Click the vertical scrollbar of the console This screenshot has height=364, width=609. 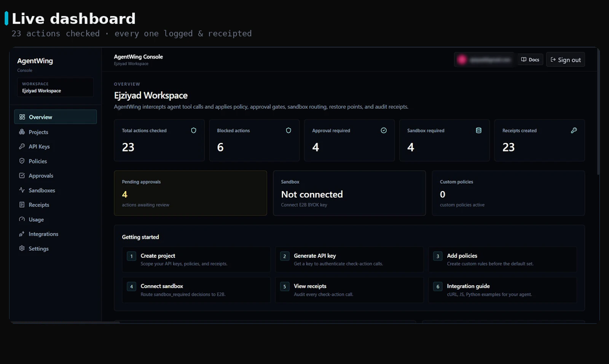pos(598,112)
